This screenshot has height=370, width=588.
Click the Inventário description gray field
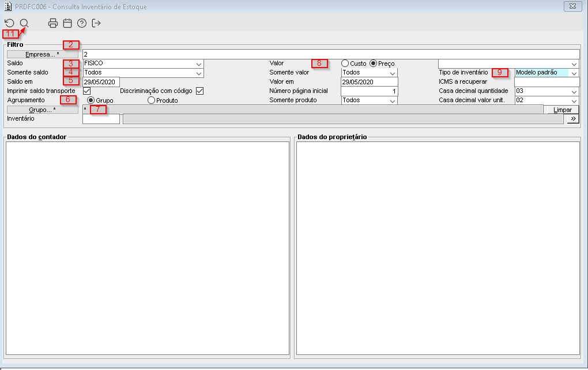coord(343,119)
